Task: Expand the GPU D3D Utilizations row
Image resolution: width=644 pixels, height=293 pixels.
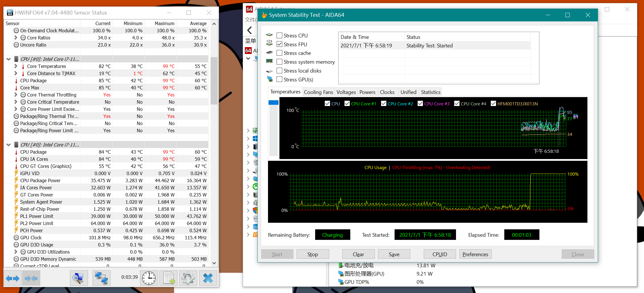Action: 16,252
